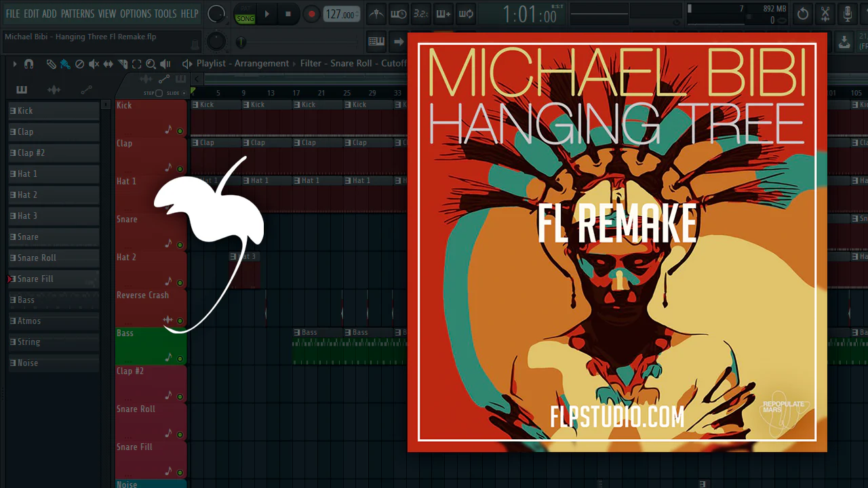This screenshot has width=868, height=488.
Task: Toggle the playlist snap magnet icon
Action: [x=28, y=64]
